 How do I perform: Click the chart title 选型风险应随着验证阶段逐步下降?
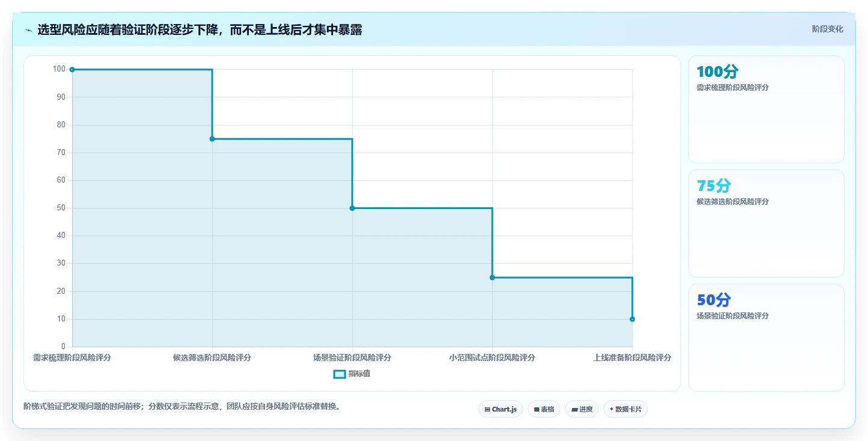coord(200,29)
